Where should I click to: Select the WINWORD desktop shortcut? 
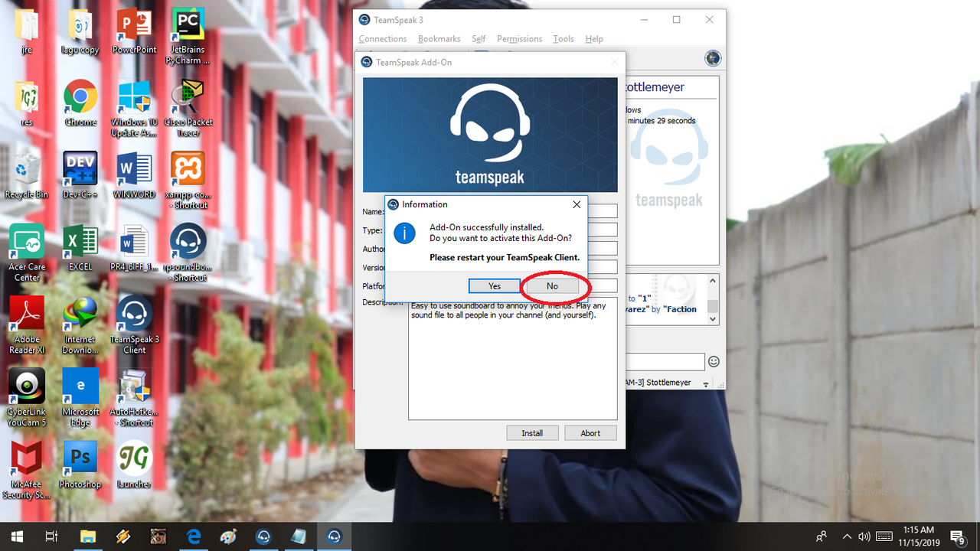click(x=134, y=176)
